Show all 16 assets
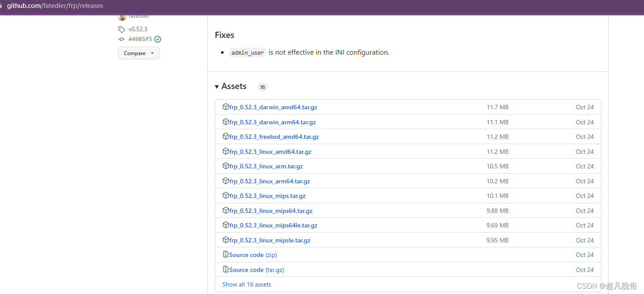Image resolution: width=644 pixels, height=294 pixels. click(x=247, y=284)
